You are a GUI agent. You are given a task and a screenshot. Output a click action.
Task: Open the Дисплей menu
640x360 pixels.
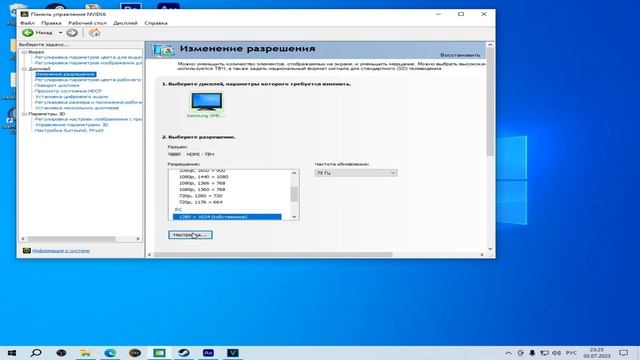(x=125, y=23)
